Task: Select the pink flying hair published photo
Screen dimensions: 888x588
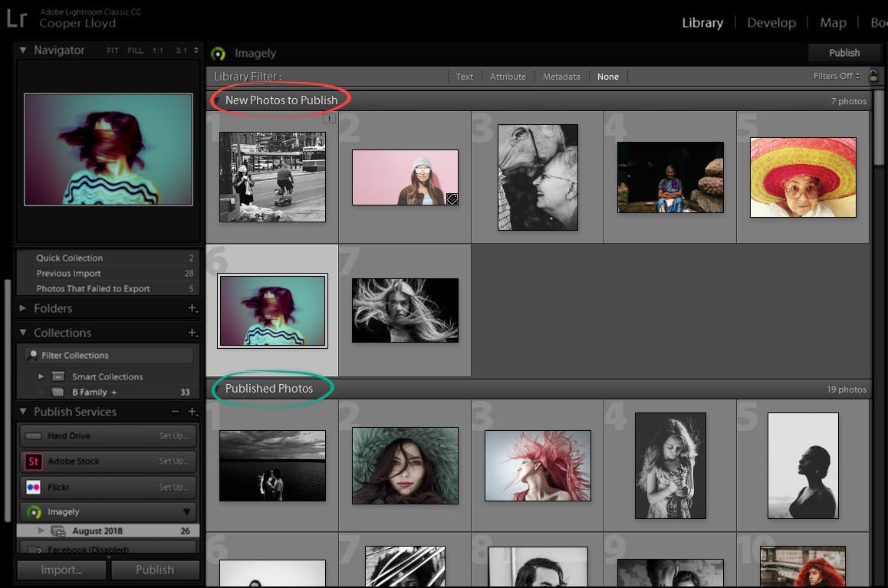Action: tap(538, 465)
